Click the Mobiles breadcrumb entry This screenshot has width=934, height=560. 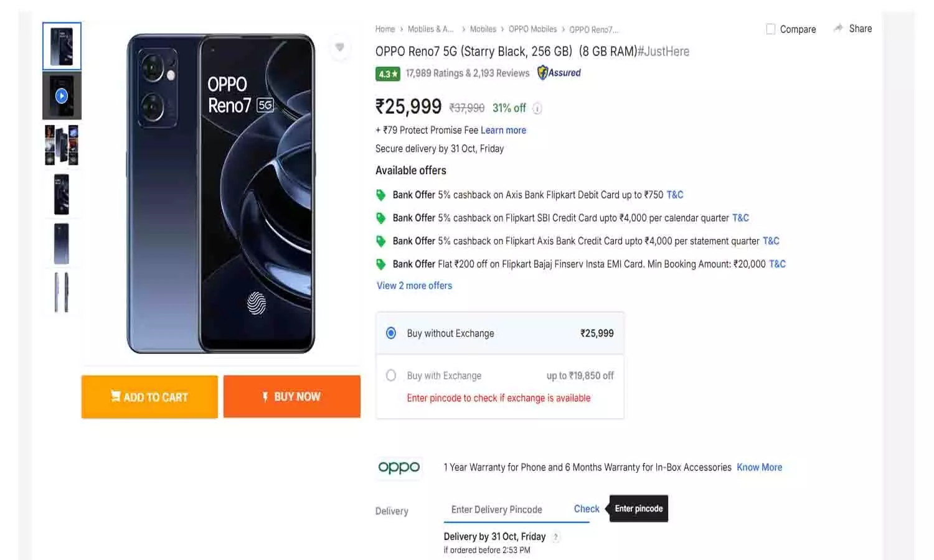tap(483, 29)
